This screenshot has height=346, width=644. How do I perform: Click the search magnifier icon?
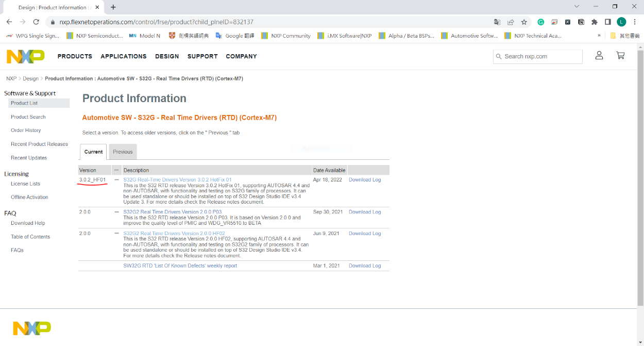[499, 56]
